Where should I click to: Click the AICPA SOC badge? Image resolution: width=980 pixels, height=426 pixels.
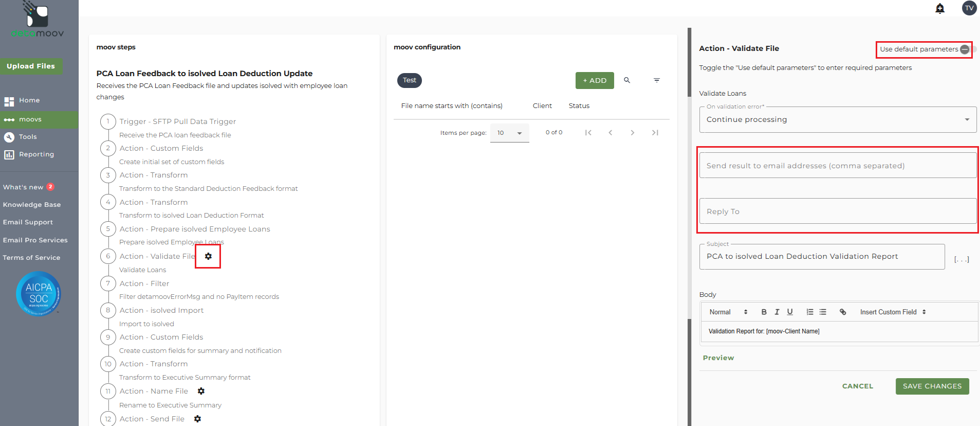pyautogui.click(x=39, y=294)
